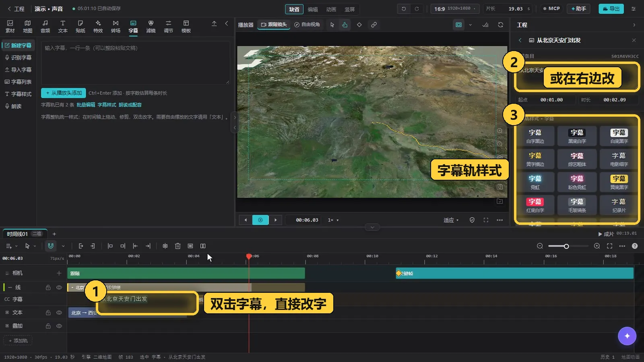
Task: Open the 模板 template panel
Action: (186, 27)
